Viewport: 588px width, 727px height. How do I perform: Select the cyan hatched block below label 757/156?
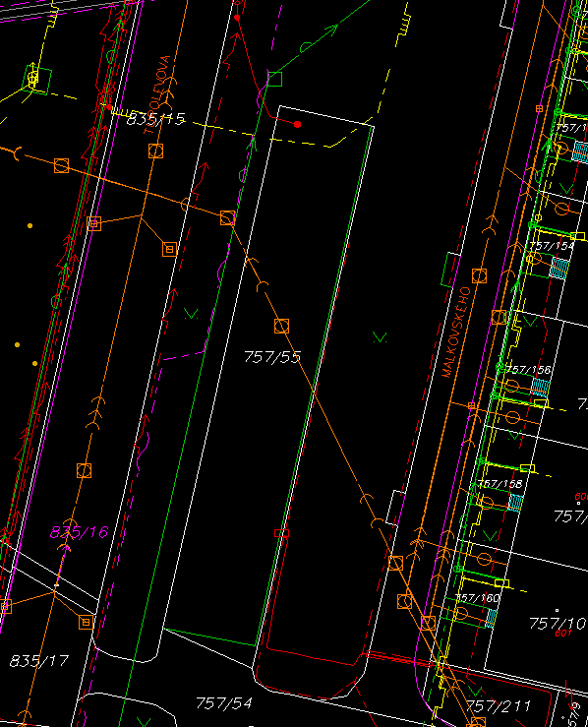pos(540,388)
